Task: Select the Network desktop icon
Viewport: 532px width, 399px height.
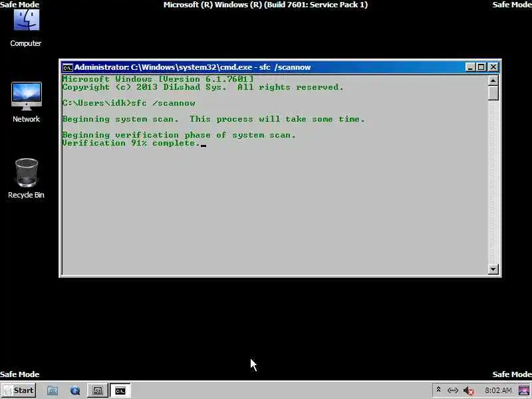Action: click(x=26, y=102)
